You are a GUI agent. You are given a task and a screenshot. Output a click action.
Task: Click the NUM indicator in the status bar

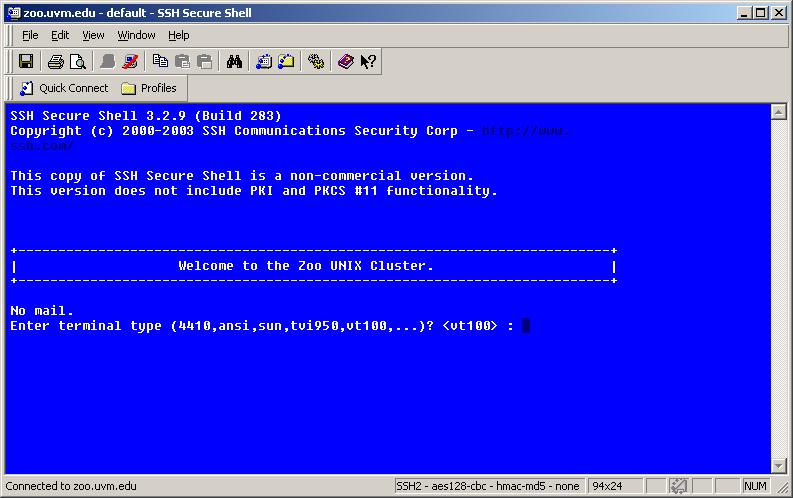pos(755,486)
